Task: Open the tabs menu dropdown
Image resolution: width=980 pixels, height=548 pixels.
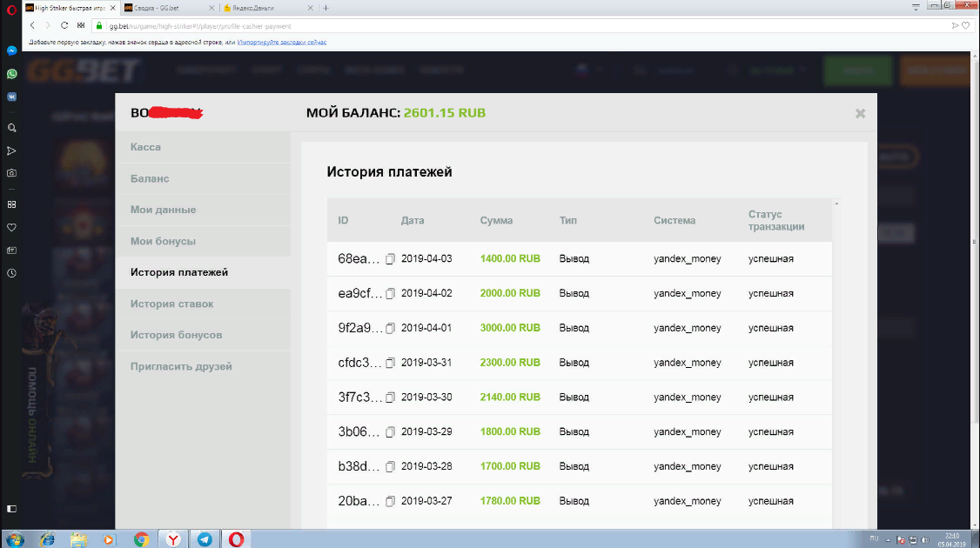Action: pyautogui.click(x=916, y=7)
